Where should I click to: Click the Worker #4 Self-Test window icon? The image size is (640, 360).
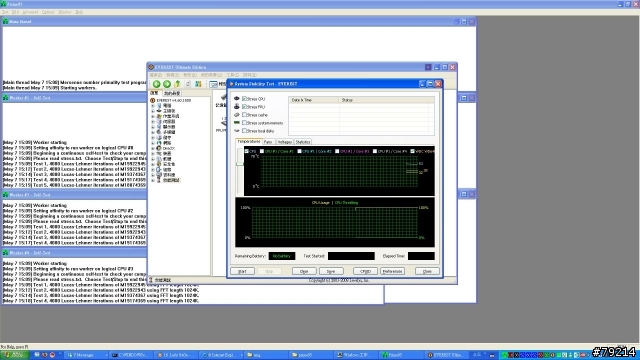[x=5, y=253]
